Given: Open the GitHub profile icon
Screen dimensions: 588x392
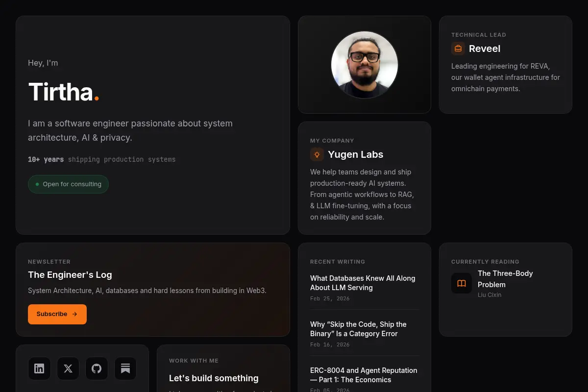Looking at the screenshot, I should 97,368.
